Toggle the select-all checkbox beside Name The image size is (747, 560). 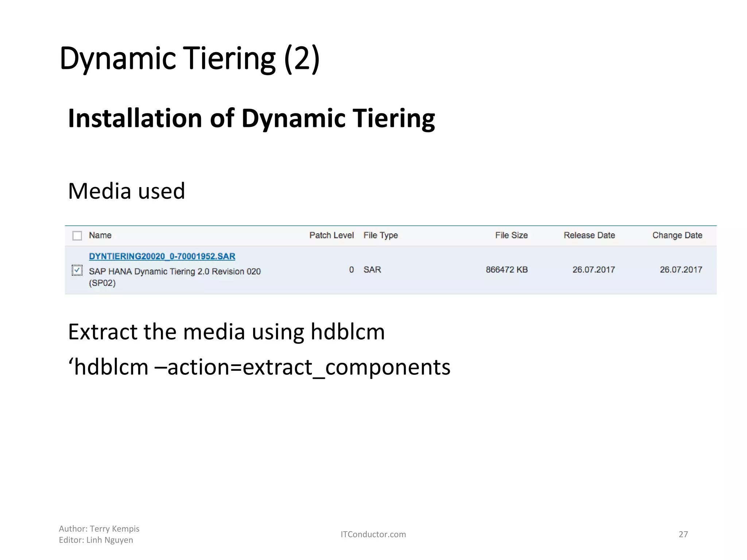pyautogui.click(x=77, y=236)
